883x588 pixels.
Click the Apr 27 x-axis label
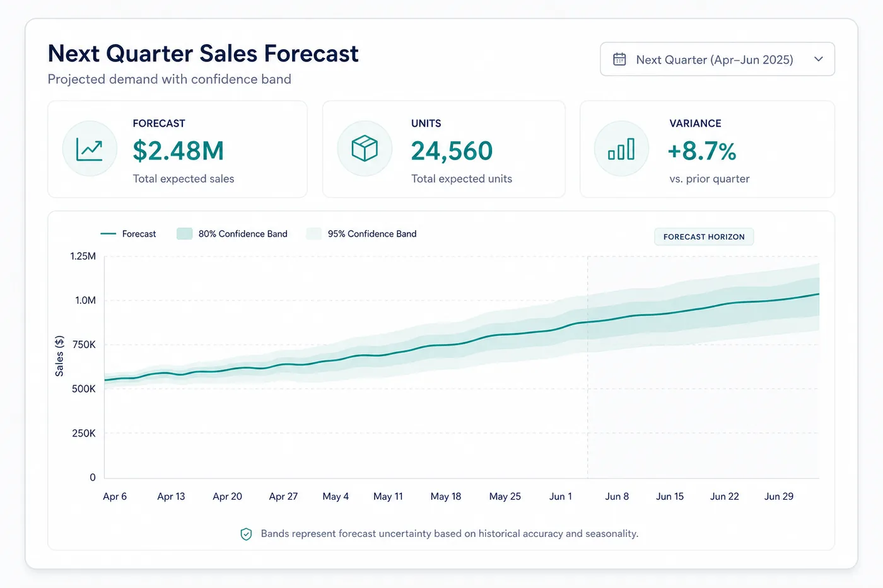point(283,497)
